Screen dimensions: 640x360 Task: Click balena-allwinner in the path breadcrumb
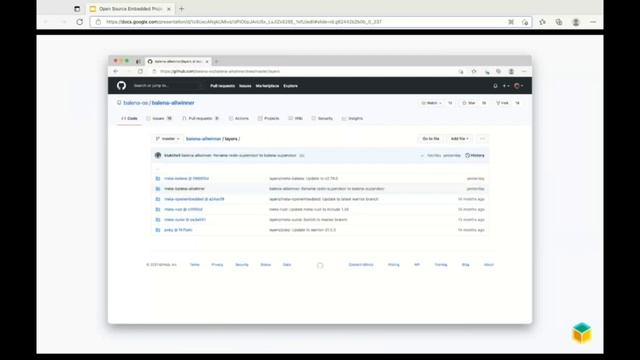(x=203, y=139)
